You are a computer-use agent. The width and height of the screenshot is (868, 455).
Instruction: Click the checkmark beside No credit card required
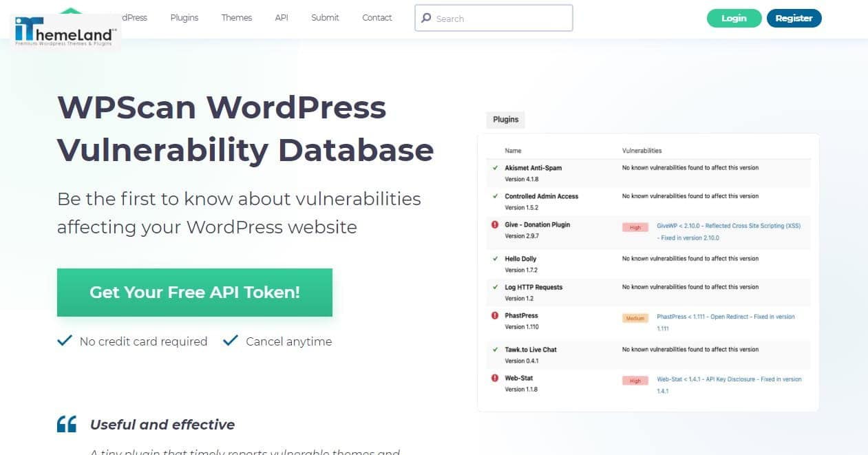(64, 341)
